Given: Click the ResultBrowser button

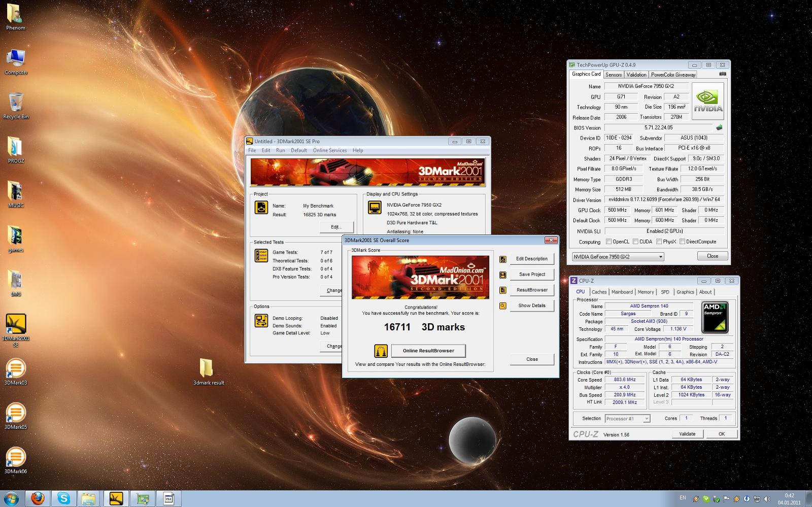Looking at the screenshot, I should pos(532,290).
